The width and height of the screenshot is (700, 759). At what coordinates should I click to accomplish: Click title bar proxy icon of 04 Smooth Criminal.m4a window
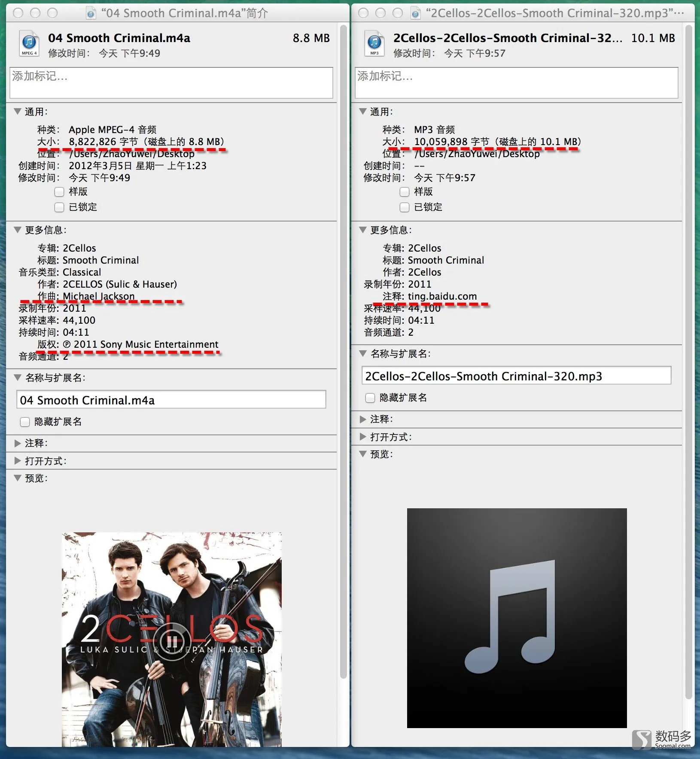coord(91,14)
